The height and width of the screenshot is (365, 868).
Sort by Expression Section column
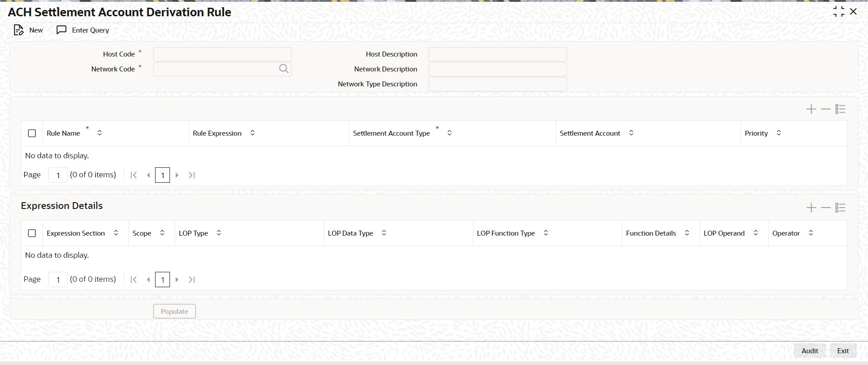tap(116, 233)
